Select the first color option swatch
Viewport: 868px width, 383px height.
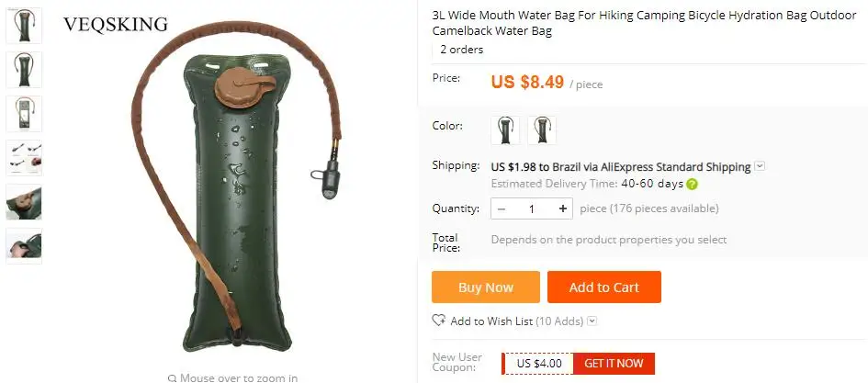pos(505,130)
